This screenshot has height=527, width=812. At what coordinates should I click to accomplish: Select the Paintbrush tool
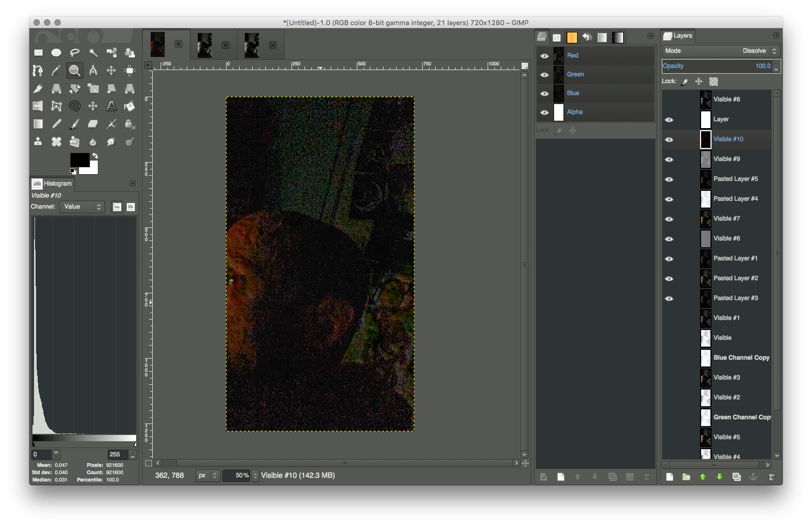tap(75, 124)
